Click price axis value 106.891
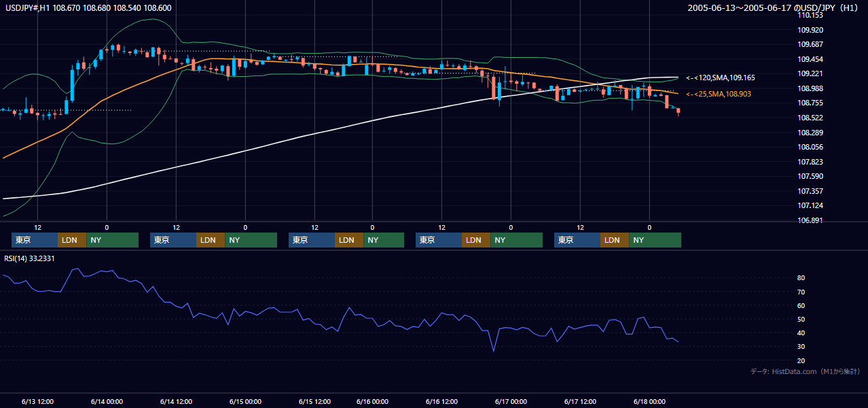The height and width of the screenshot is (408, 868). point(810,220)
